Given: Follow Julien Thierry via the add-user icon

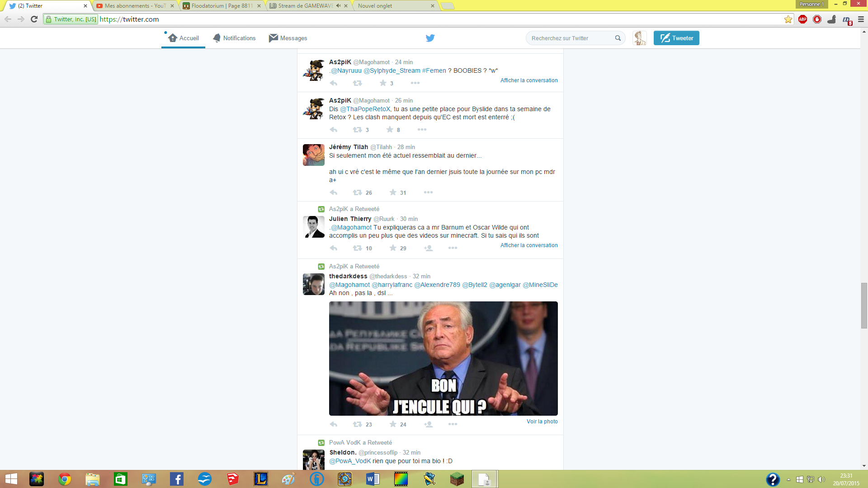Looking at the screenshot, I should tap(428, 248).
